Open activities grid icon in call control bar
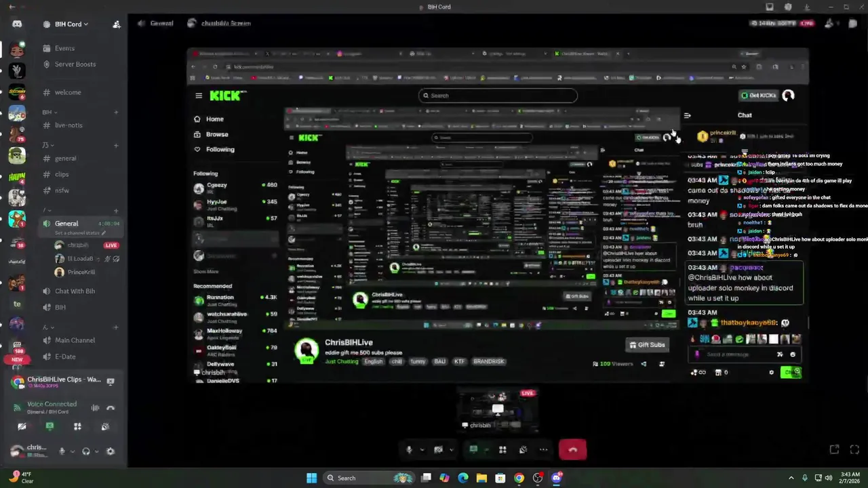This screenshot has height=488, width=868. click(x=502, y=449)
